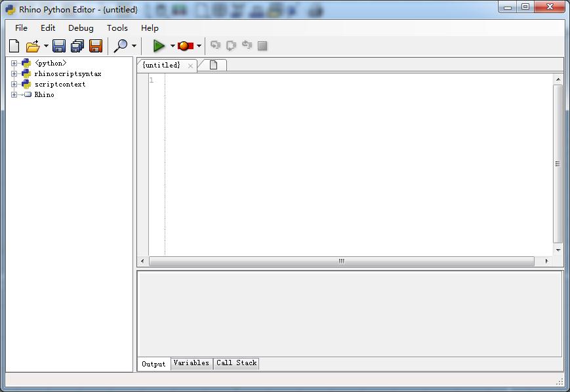Click the python icon next to <python>
Viewport: 570px width, 392px height.
(x=26, y=63)
